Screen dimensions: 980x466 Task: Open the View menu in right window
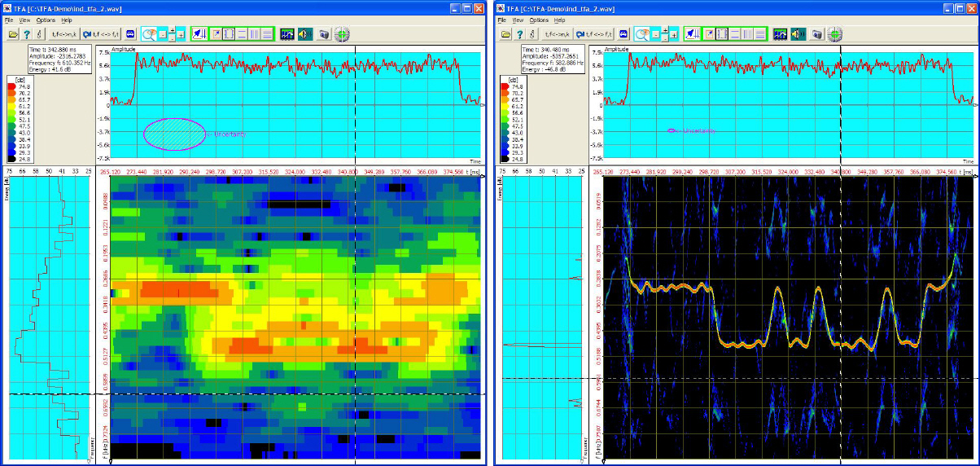[519, 20]
